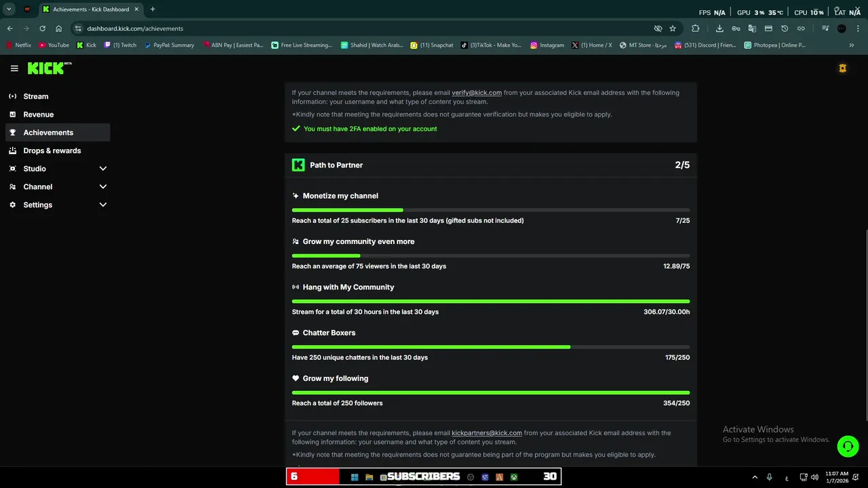Click the Chatter Boxers chat icon
The width and height of the screenshot is (868, 488).
pyautogui.click(x=296, y=333)
